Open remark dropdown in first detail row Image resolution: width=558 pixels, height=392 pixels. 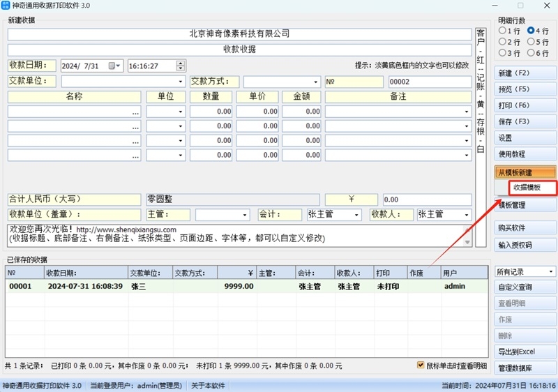point(467,112)
